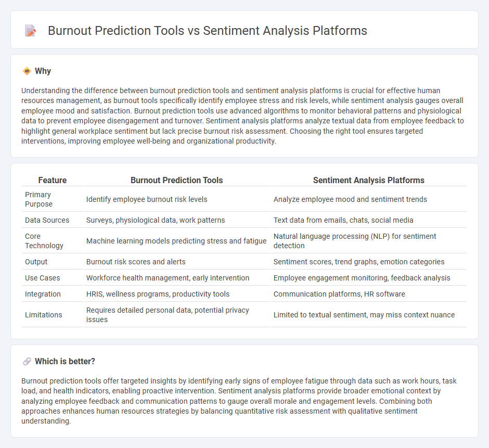The height and width of the screenshot is (448, 489).
Task: Click cell Sentiment scores, trend graphs, emotion categories
Action: (369, 262)
